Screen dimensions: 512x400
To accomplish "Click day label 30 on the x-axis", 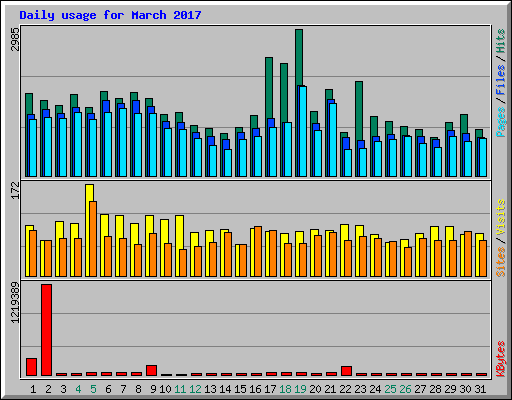I will 465,389.
